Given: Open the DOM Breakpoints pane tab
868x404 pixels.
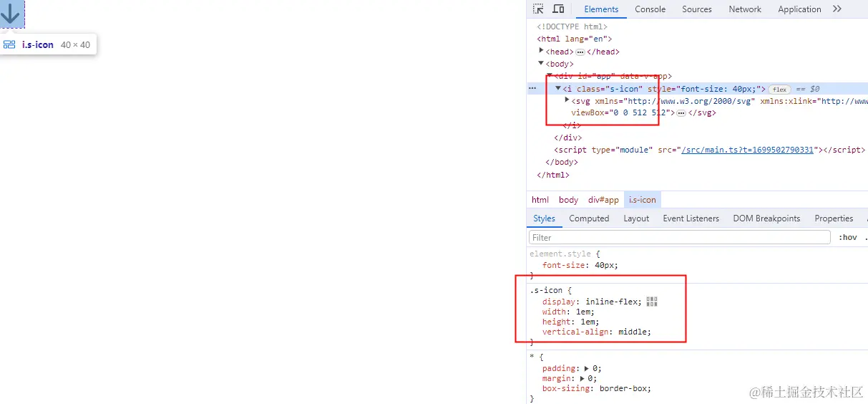Looking at the screenshot, I should point(766,218).
